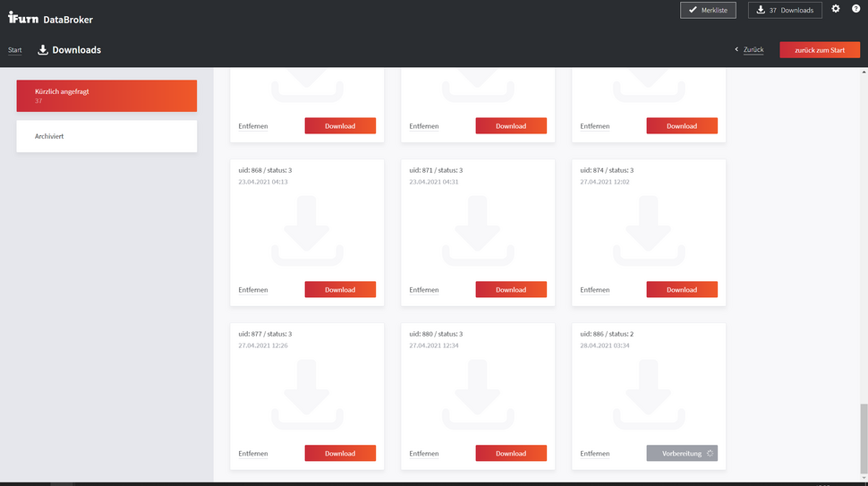Click the date '27.04.2021 12:26'
Viewport: 868px width, 486px height.
(263, 345)
